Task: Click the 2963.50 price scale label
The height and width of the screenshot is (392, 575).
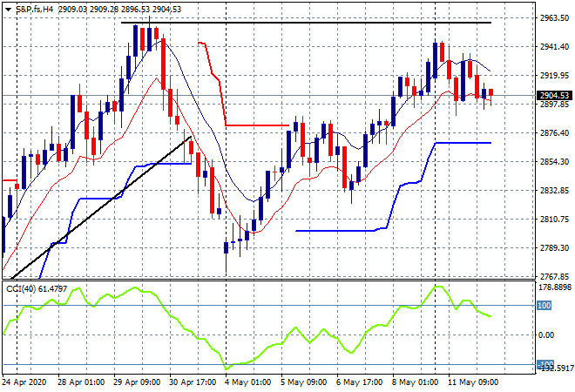Action: 554,18
